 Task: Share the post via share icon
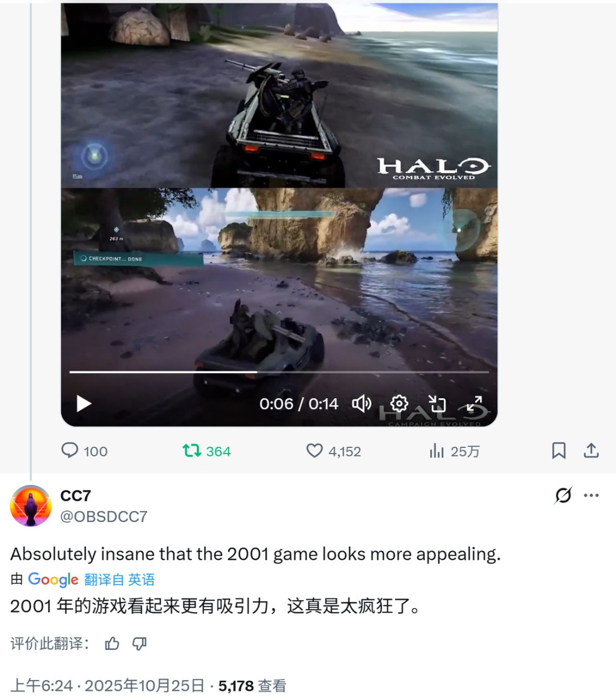591,451
